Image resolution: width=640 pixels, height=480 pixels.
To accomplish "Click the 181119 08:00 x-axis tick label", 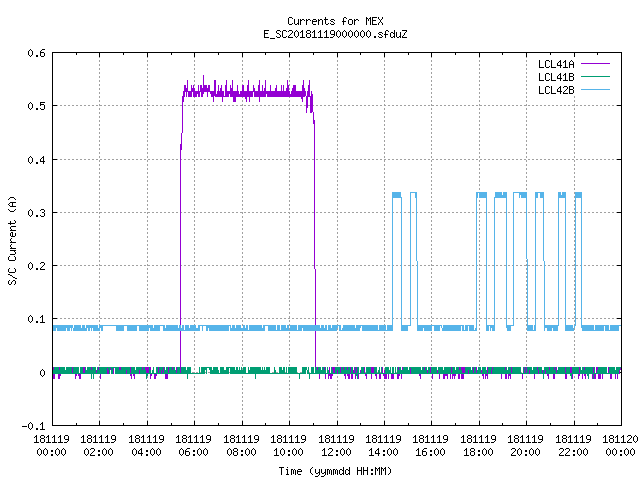I will 241,446.
